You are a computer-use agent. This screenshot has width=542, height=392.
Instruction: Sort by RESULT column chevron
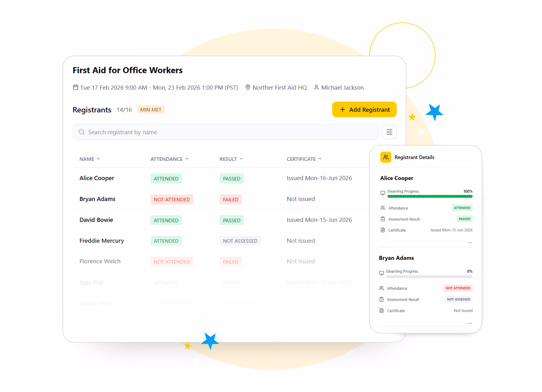[241, 159]
